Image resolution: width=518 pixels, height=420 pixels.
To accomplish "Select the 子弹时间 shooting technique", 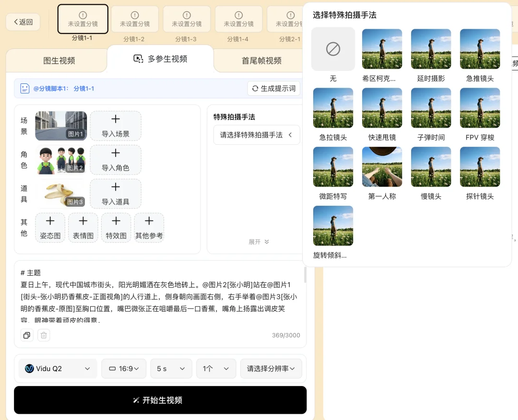I will click(x=431, y=108).
